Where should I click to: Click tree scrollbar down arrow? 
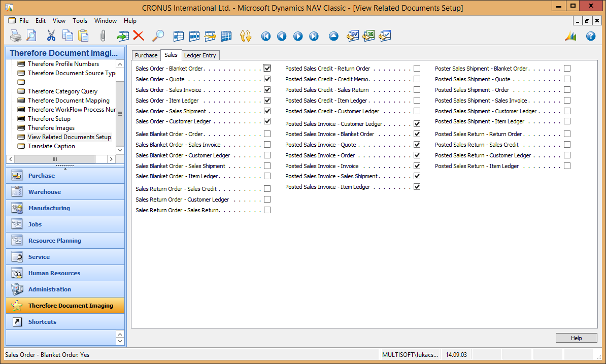(120, 150)
